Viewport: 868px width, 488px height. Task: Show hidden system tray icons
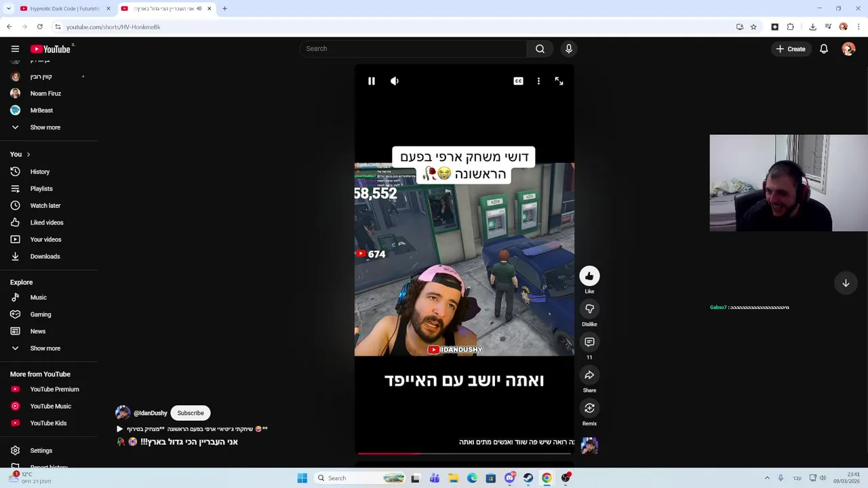[767, 478]
